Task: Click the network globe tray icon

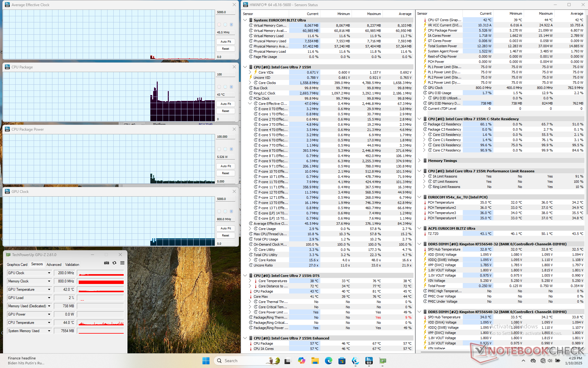Action: [543, 361]
